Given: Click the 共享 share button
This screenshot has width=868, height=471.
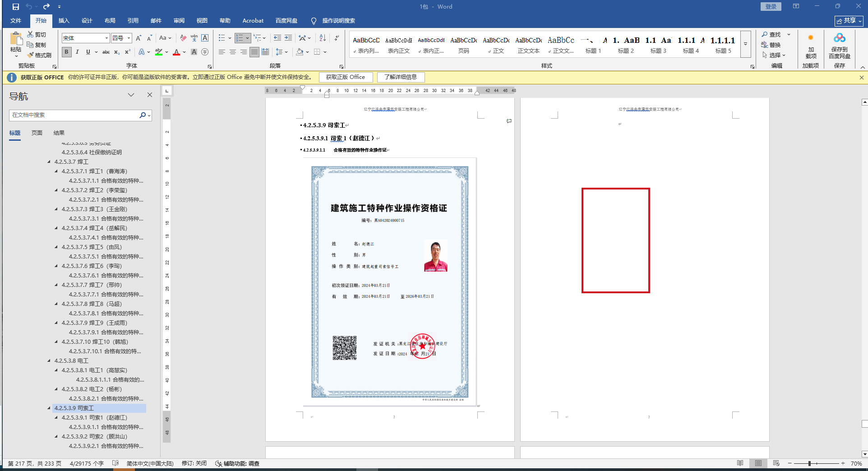Looking at the screenshot, I should pyautogui.click(x=849, y=21).
